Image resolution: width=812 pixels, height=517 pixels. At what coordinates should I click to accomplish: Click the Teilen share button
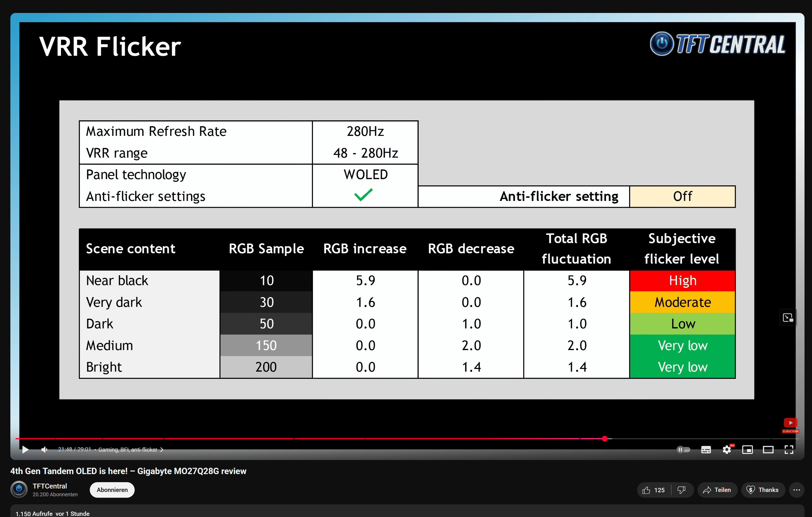pyautogui.click(x=717, y=490)
